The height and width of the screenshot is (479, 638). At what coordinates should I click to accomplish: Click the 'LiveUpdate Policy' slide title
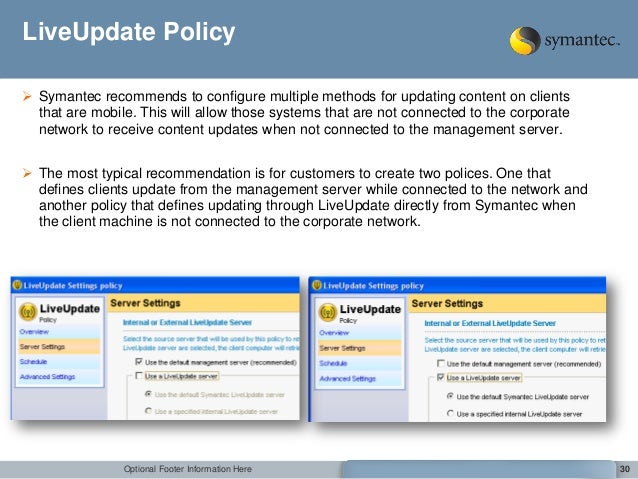[129, 32]
